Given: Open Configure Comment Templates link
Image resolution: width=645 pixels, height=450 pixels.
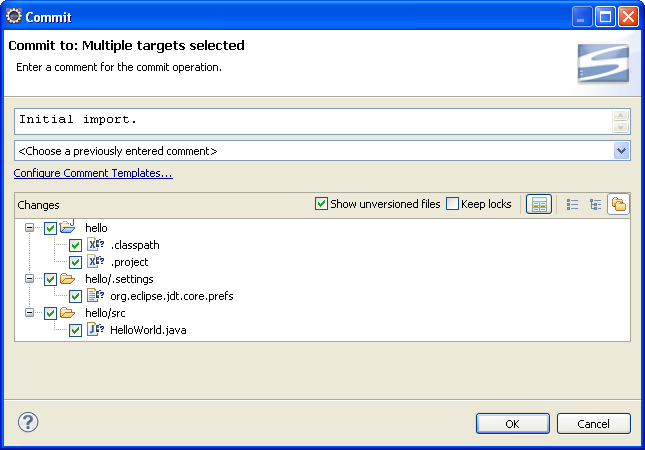Looking at the screenshot, I should pyautogui.click(x=93, y=174).
